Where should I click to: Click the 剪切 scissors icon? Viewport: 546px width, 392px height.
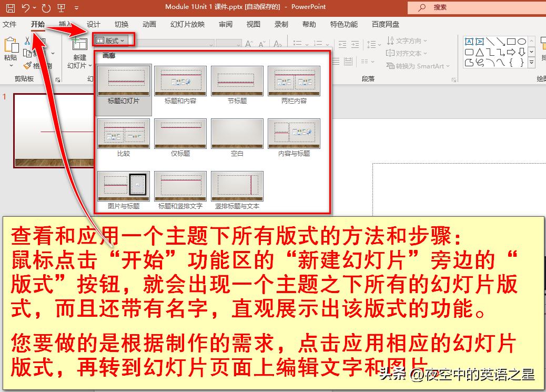point(27,41)
